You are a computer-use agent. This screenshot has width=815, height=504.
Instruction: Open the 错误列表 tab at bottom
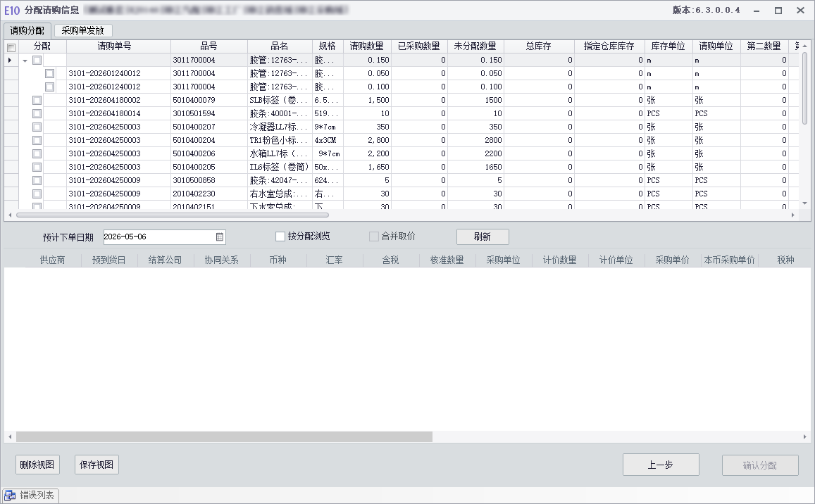(x=31, y=496)
